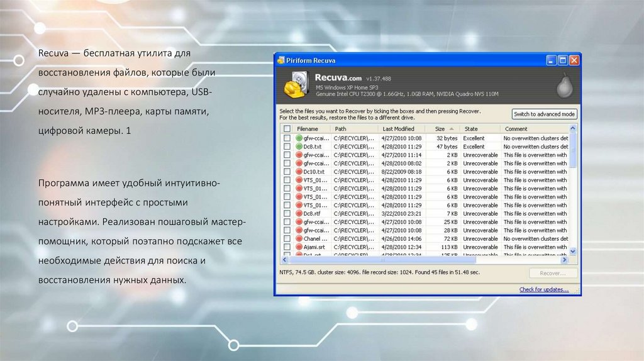Click the '113 KB' size cell
The height and width of the screenshot is (361, 644).
[x=449, y=247]
